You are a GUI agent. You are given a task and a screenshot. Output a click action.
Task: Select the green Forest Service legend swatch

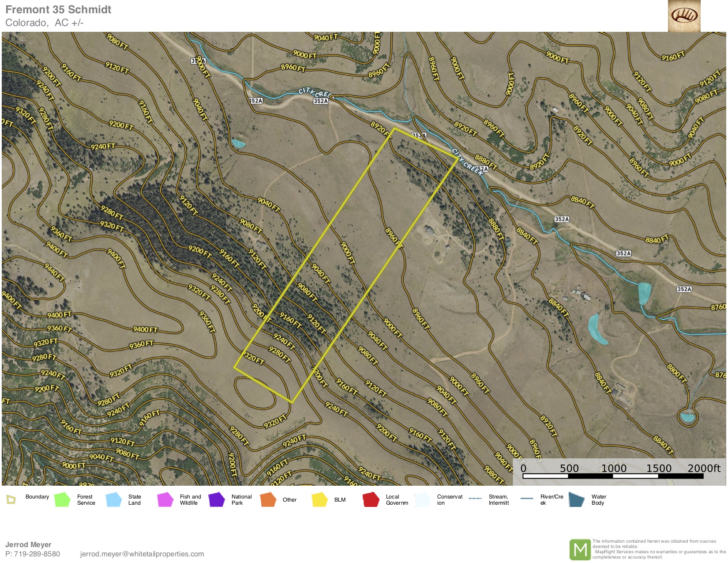pyautogui.click(x=62, y=500)
